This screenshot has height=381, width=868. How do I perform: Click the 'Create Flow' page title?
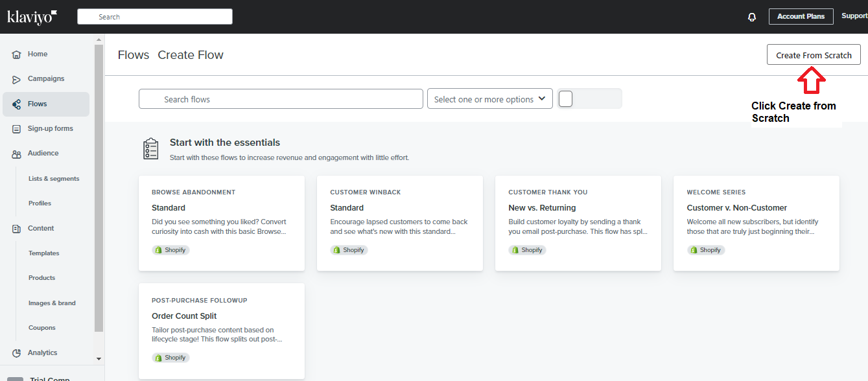(191, 55)
